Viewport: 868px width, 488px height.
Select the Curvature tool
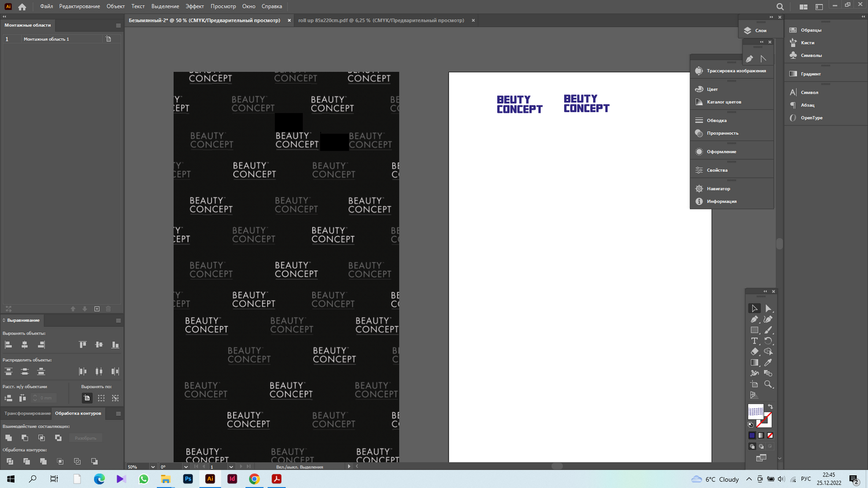tap(768, 319)
